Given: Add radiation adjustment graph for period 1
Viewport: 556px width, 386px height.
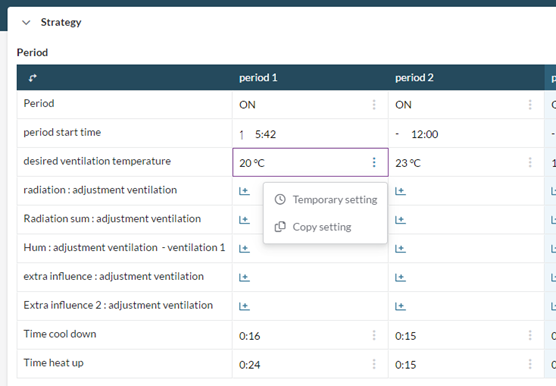Looking at the screenshot, I should click(x=244, y=191).
